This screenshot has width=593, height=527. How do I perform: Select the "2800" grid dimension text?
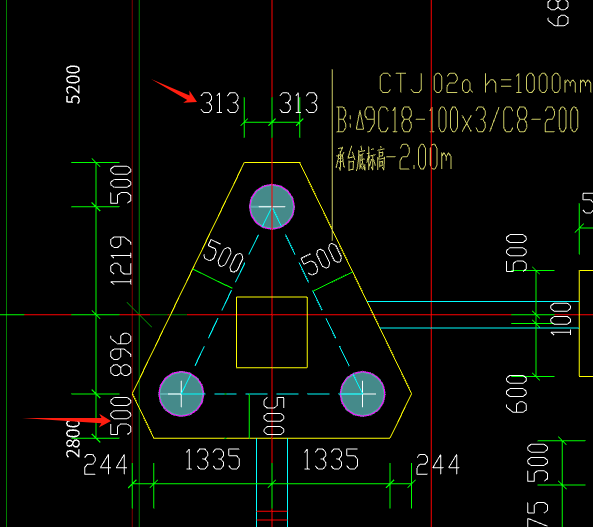tap(73, 439)
